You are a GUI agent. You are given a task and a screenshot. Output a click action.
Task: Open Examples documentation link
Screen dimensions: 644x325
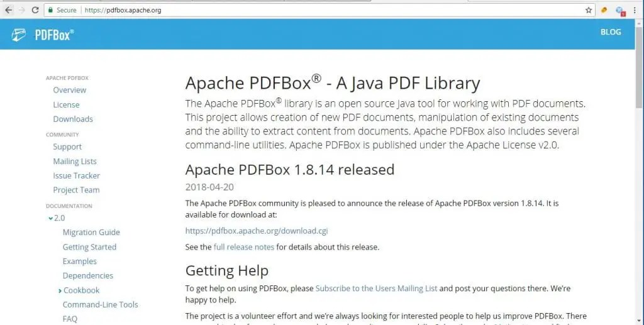coord(80,262)
